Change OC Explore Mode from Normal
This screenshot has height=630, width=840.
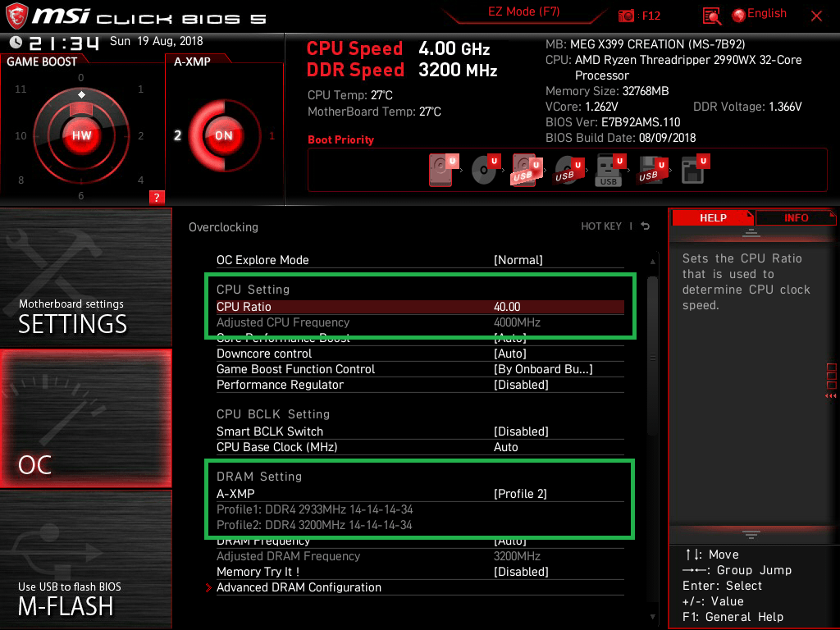coord(420,260)
